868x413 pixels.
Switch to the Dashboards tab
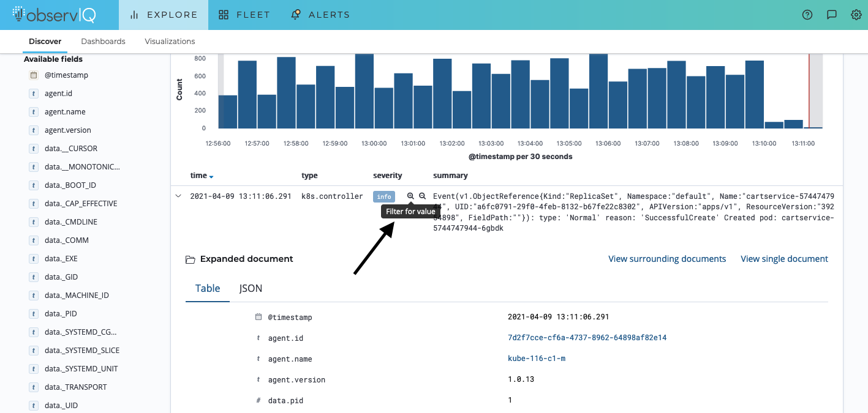[103, 42]
